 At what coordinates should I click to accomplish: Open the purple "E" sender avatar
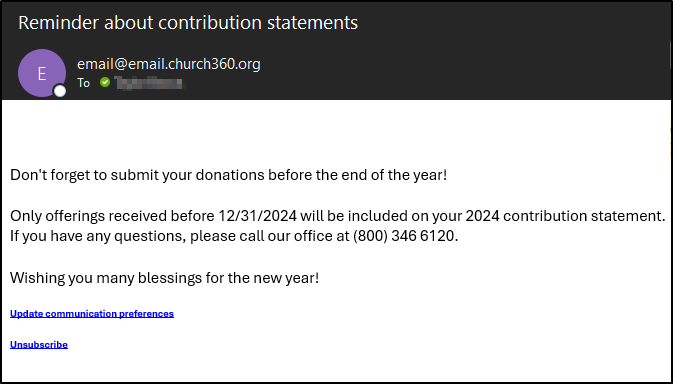(x=42, y=73)
